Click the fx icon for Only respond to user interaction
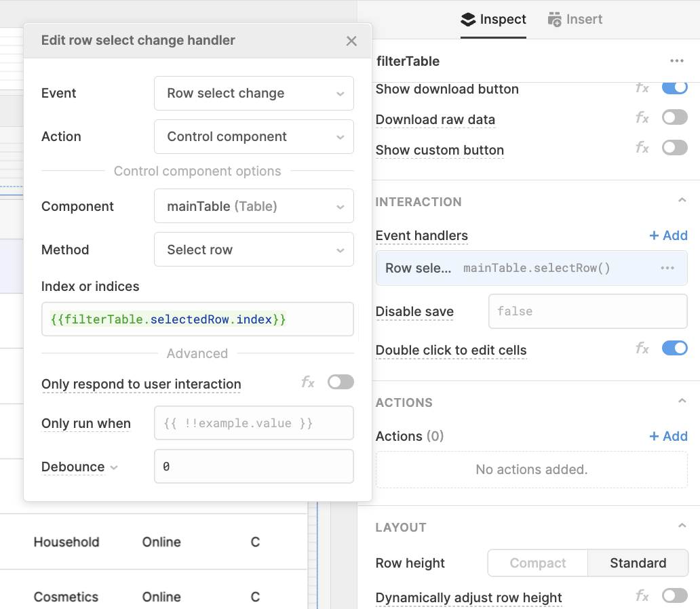 (307, 382)
